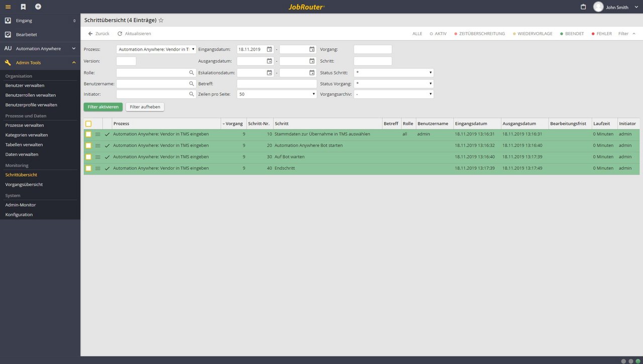This screenshot has width=643, height=364.
Task: Open the clipboard icon near user avatar
Action: [583, 7]
